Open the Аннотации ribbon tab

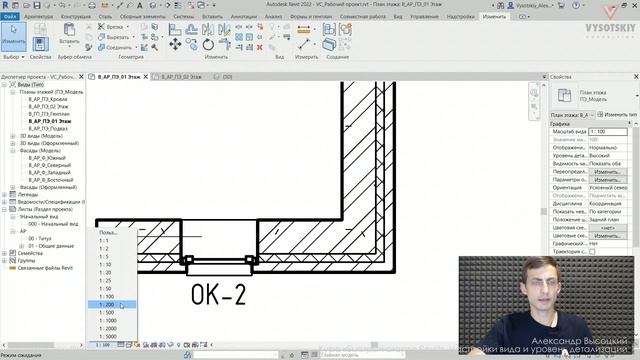pos(244,16)
